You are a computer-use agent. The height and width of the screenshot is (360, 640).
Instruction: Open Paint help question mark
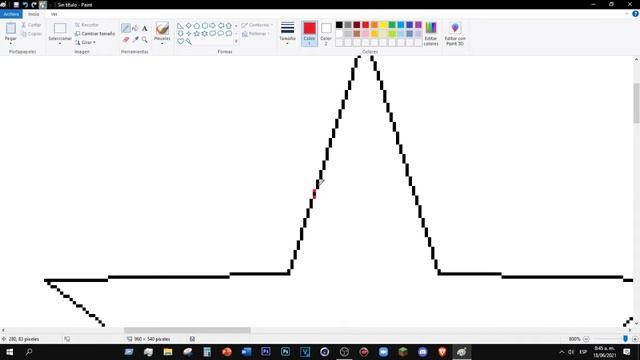pyautogui.click(x=635, y=14)
